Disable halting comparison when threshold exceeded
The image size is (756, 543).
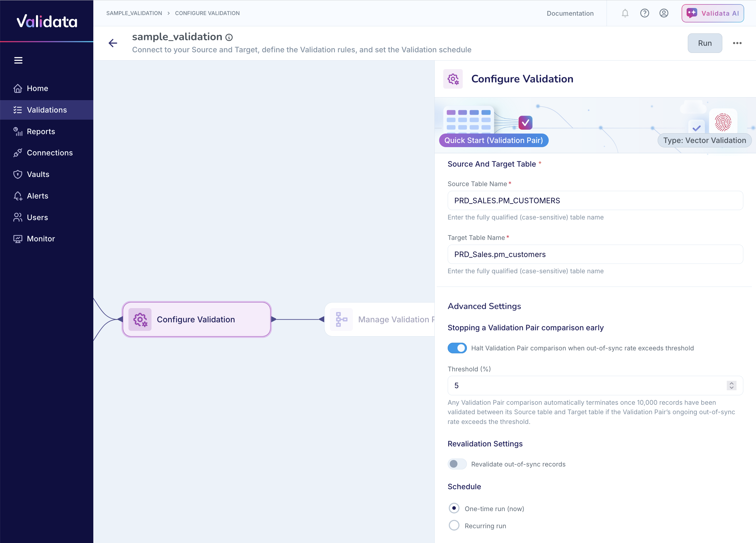[457, 348]
